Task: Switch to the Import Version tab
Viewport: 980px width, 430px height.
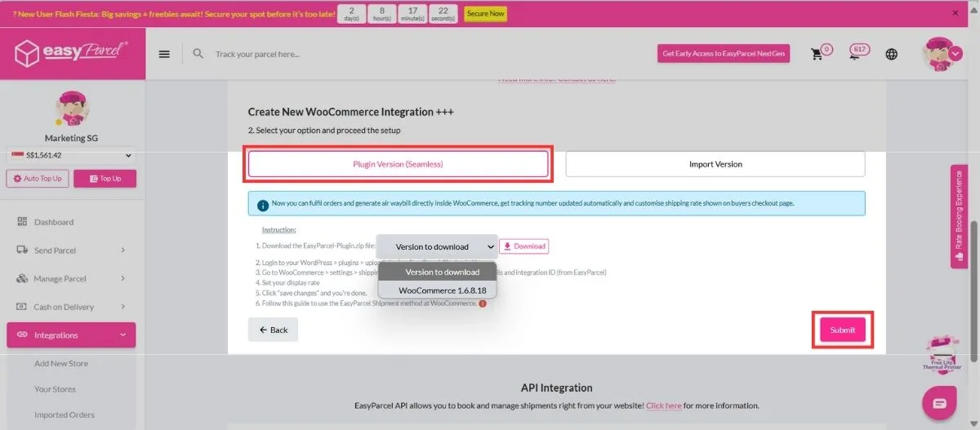Action: [715, 164]
